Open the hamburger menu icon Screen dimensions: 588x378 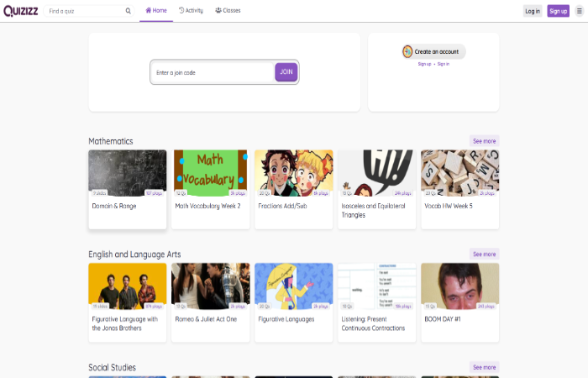[580, 11]
